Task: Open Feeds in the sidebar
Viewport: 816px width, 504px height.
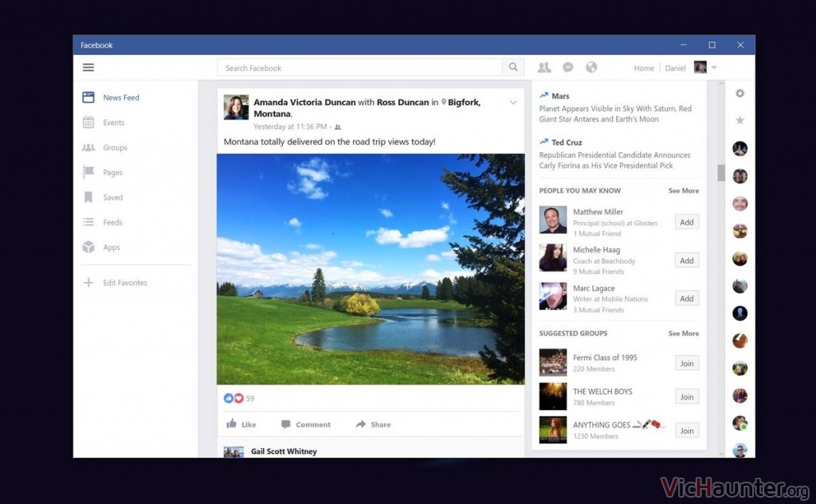Action: 112,223
